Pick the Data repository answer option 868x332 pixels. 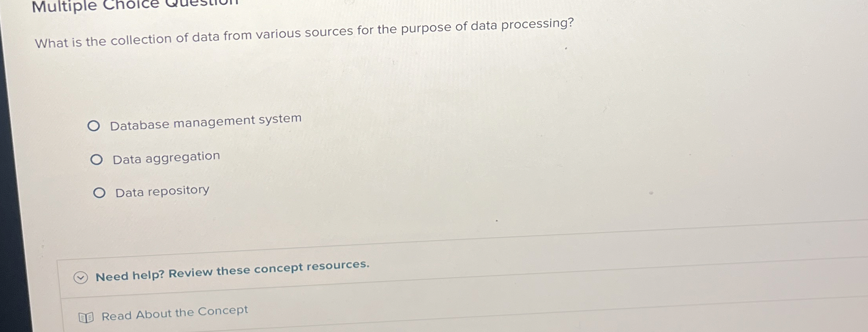click(101, 193)
